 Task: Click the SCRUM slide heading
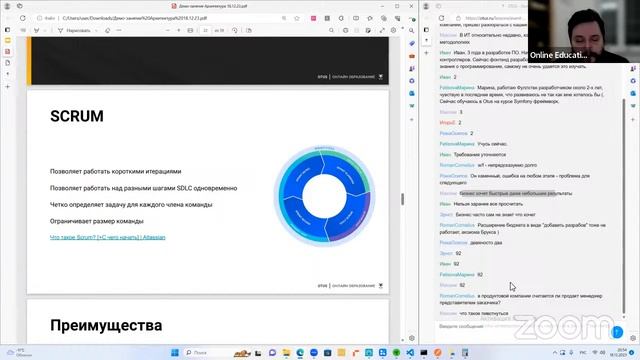point(77,116)
